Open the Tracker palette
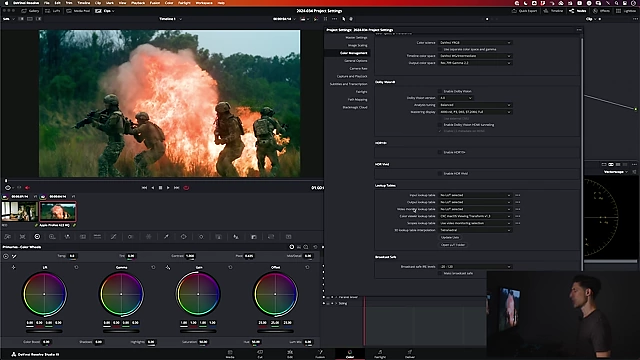This screenshot has height=360, width=640. pos(201,237)
